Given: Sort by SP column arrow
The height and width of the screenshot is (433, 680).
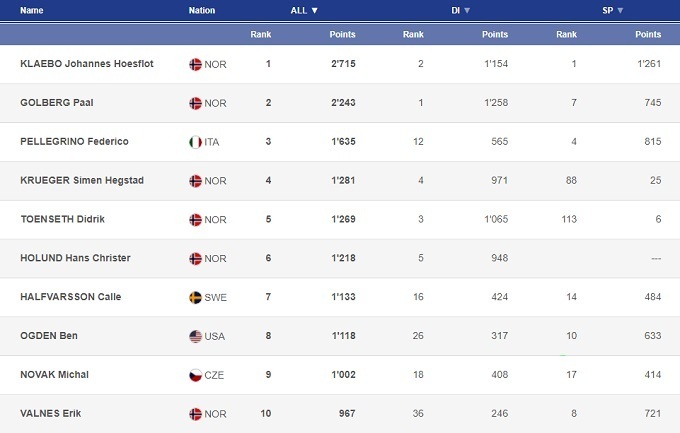Looking at the screenshot, I should click(620, 10).
